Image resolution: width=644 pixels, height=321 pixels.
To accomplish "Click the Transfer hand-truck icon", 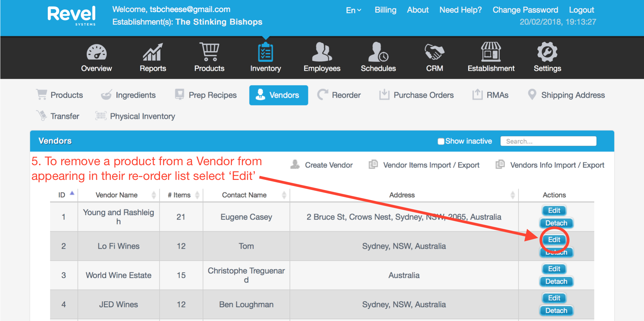I will (x=42, y=116).
